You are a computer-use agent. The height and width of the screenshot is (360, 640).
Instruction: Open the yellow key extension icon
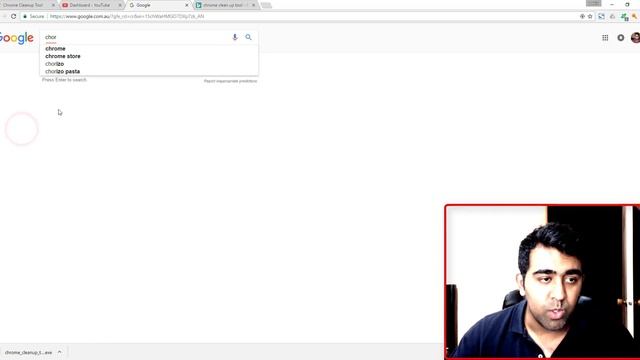click(x=635, y=16)
